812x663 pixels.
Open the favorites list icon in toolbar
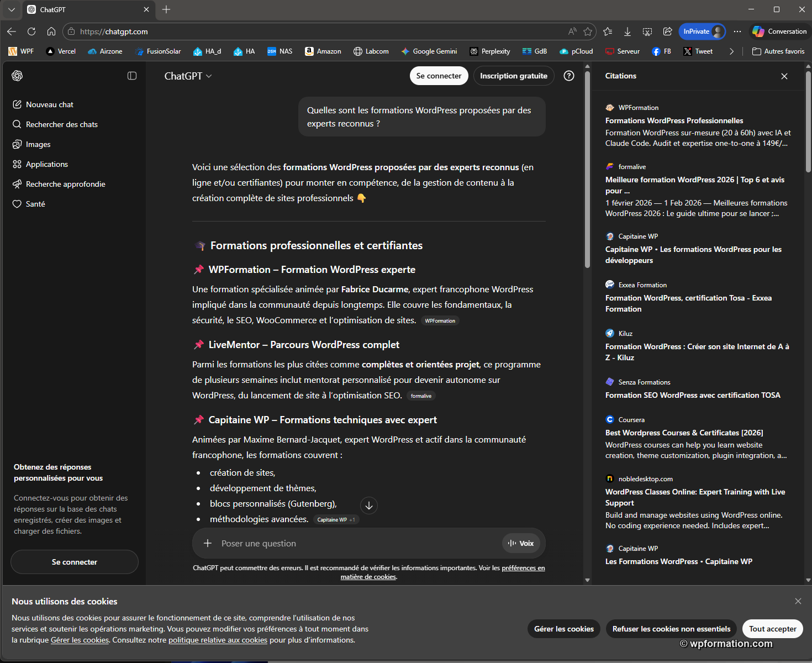tap(608, 31)
